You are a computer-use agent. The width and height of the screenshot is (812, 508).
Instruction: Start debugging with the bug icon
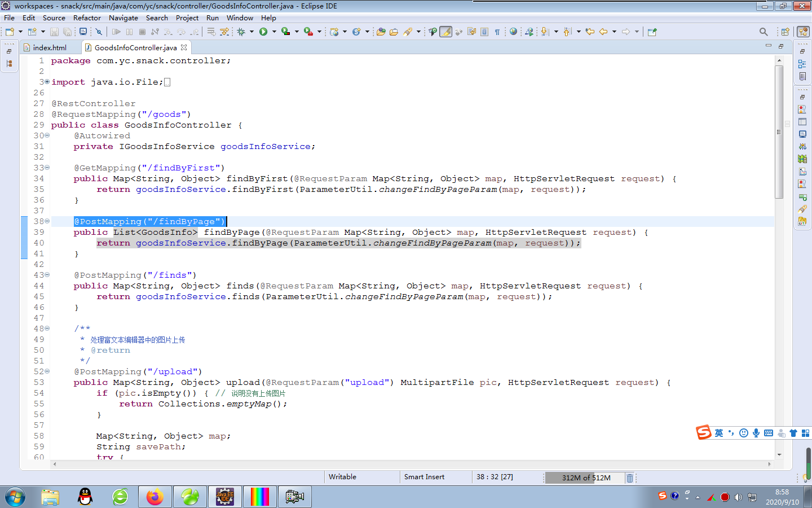[x=241, y=32]
